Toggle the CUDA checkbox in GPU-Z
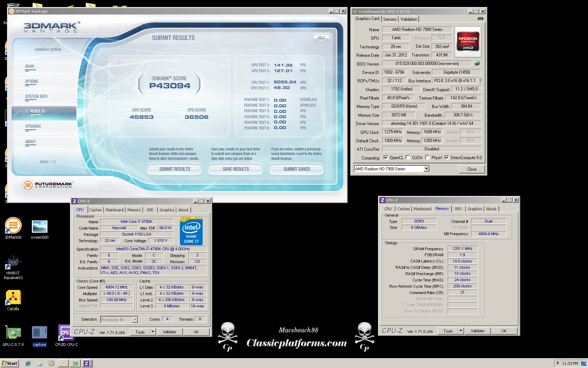 [x=407, y=158]
